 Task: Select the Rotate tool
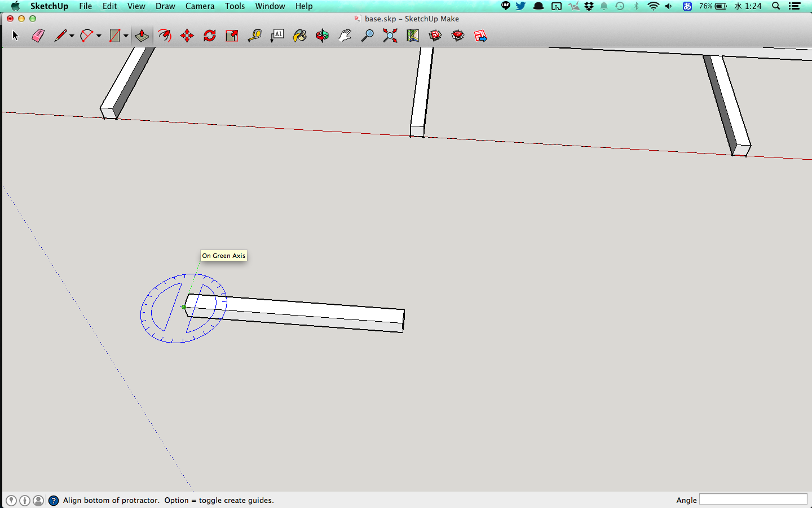click(210, 36)
